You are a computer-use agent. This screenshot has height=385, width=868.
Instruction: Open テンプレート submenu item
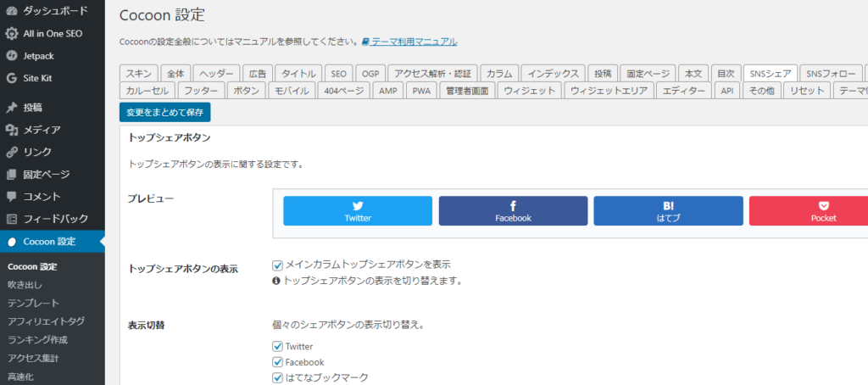point(33,303)
